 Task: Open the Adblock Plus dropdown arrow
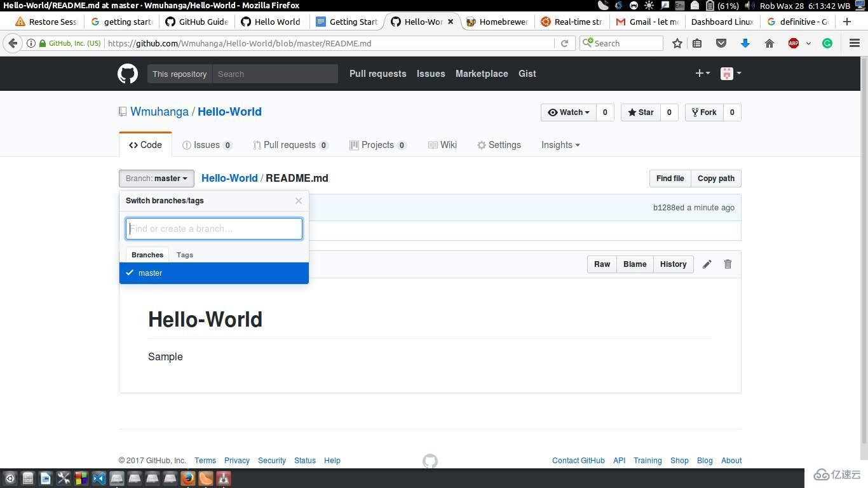coord(808,43)
